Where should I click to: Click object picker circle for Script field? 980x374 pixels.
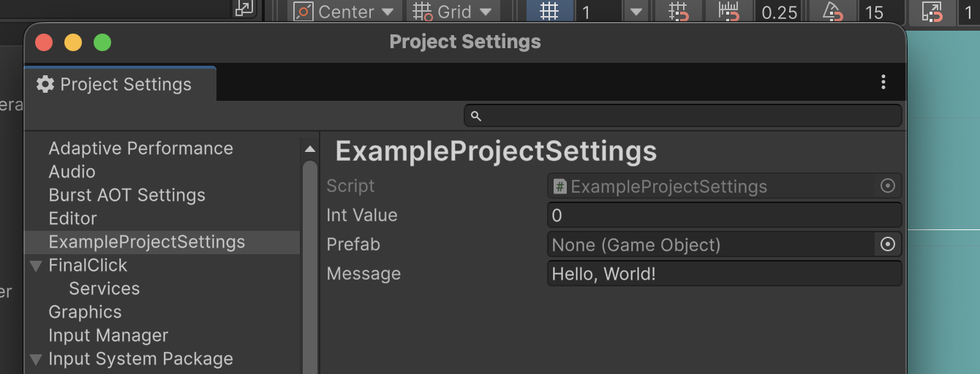click(x=888, y=186)
